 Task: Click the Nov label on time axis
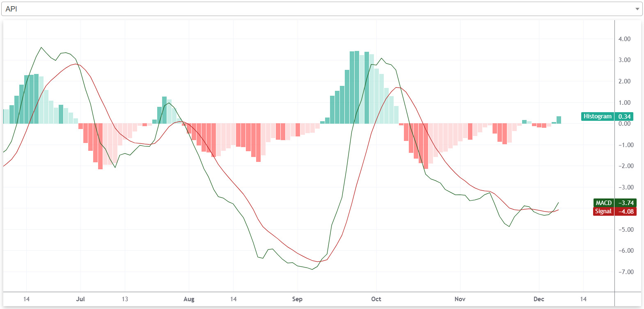click(x=460, y=299)
